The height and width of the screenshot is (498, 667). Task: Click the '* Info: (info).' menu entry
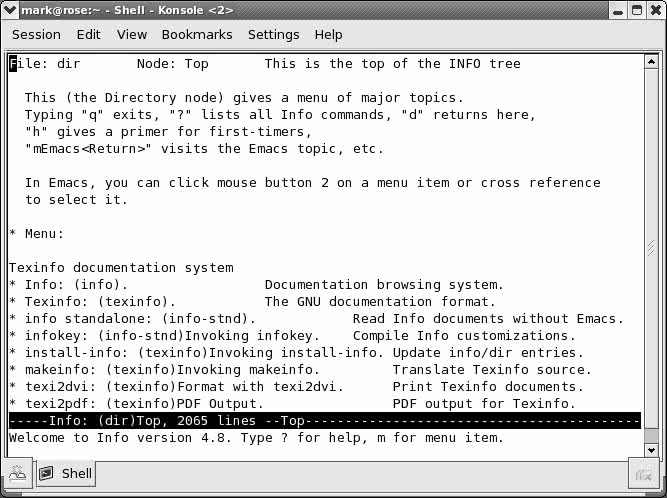coord(68,285)
